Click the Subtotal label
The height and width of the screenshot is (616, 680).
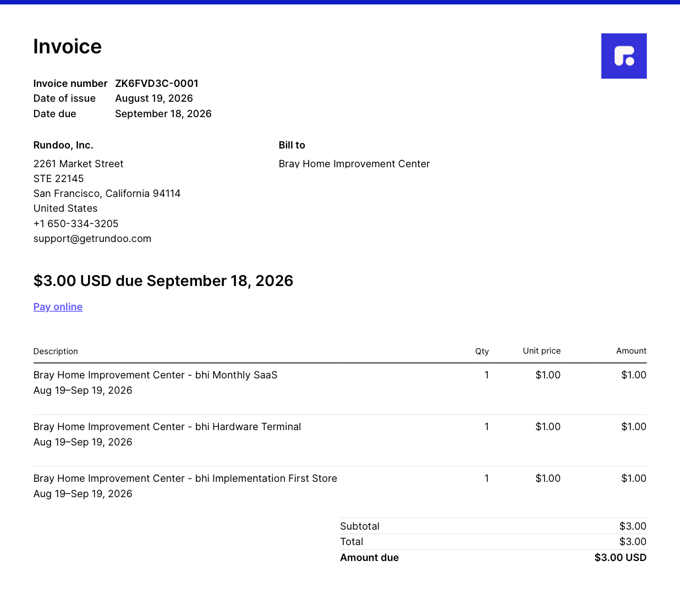(360, 526)
